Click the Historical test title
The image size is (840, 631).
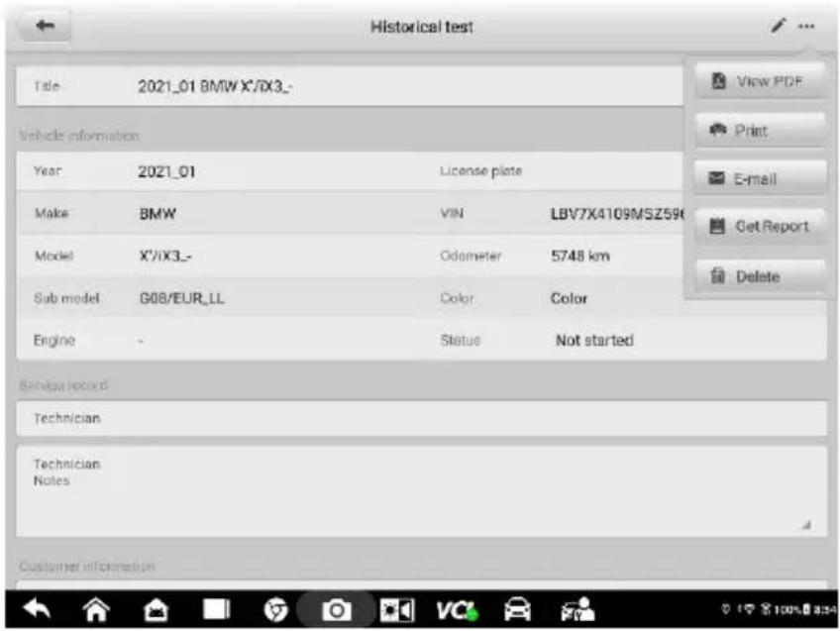click(422, 26)
